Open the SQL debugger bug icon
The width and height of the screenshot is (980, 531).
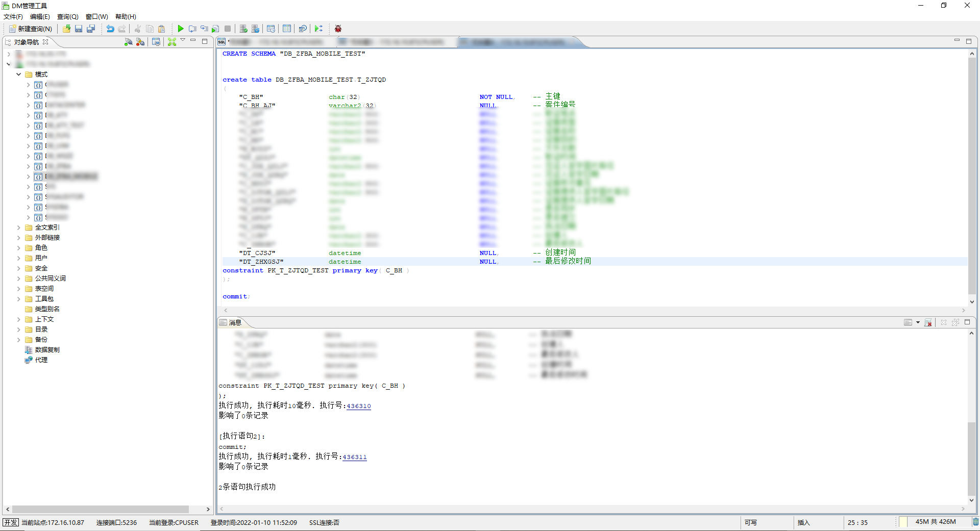click(338, 29)
